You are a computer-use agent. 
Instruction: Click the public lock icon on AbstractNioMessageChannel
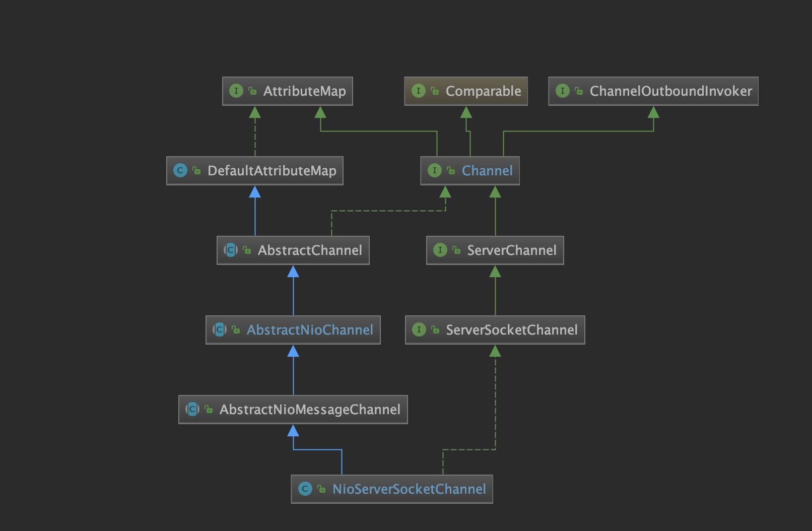(x=209, y=410)
